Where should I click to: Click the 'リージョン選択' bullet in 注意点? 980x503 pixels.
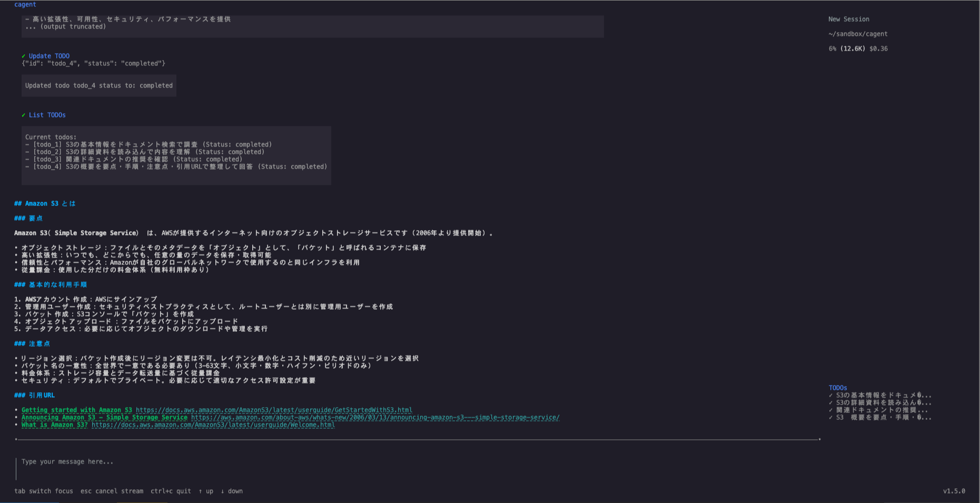(x=216, y=358)
